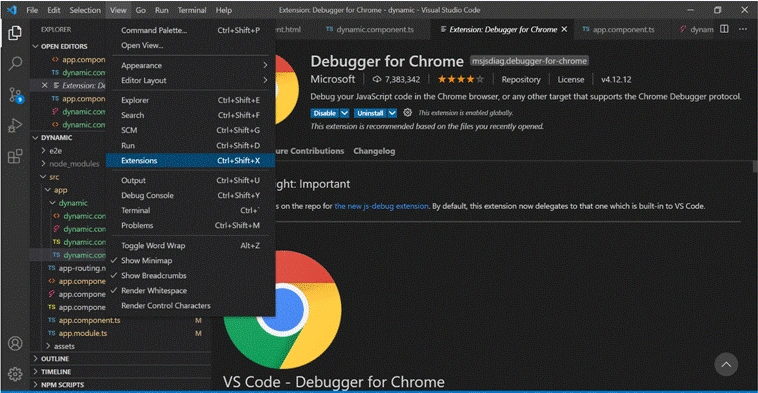Image resolution: width=758 pixels, height=393 pixels.
Task: Toggle Word Wrap from View menu
Action: [190, 246]
